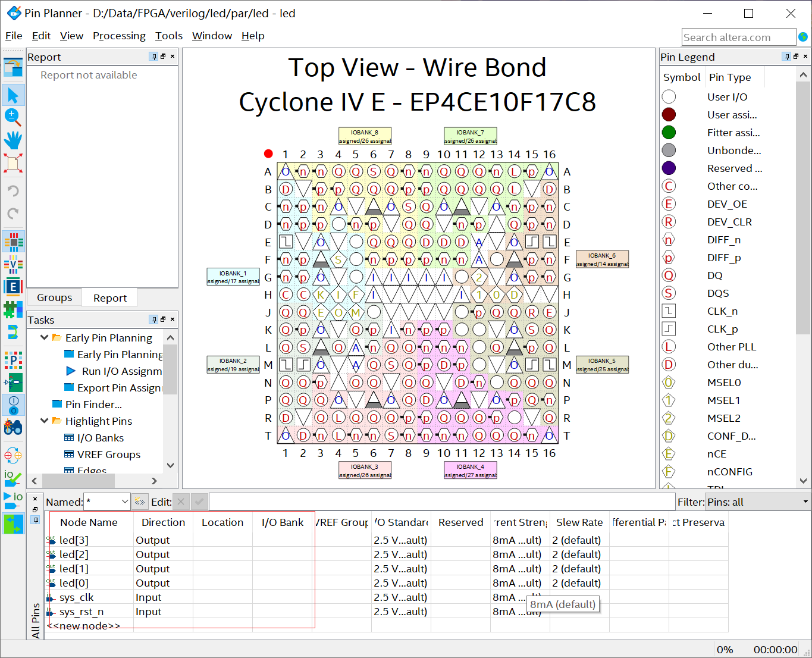The width and height of the screenshot is (812, 658).
Task: Click the globe icon beside the search box
Action: [803, 37]
